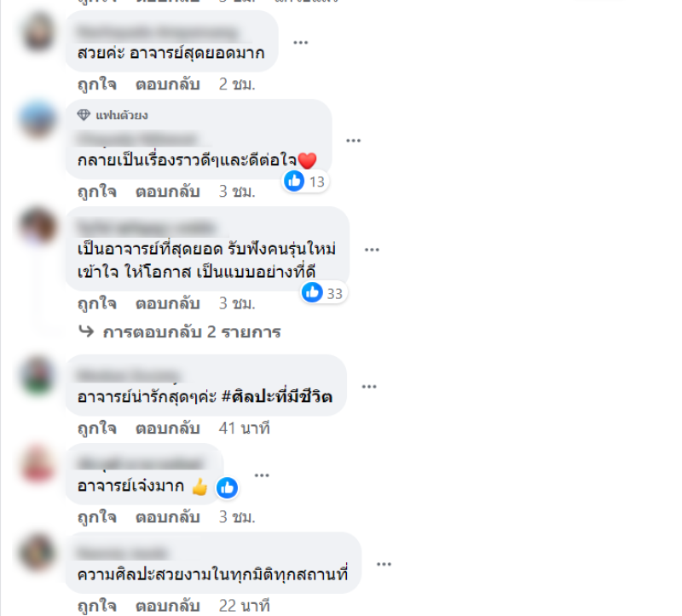Open options for 'ความศิลปะสวยงาม' comment
The image size is (682, 616).
tap(384, 564)
